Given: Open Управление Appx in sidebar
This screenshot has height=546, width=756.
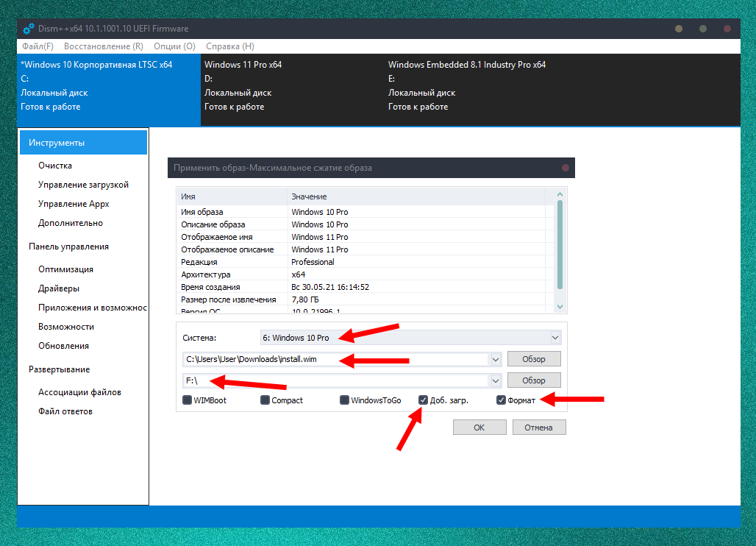Looking at the screenshot, I should click(74, 204).
